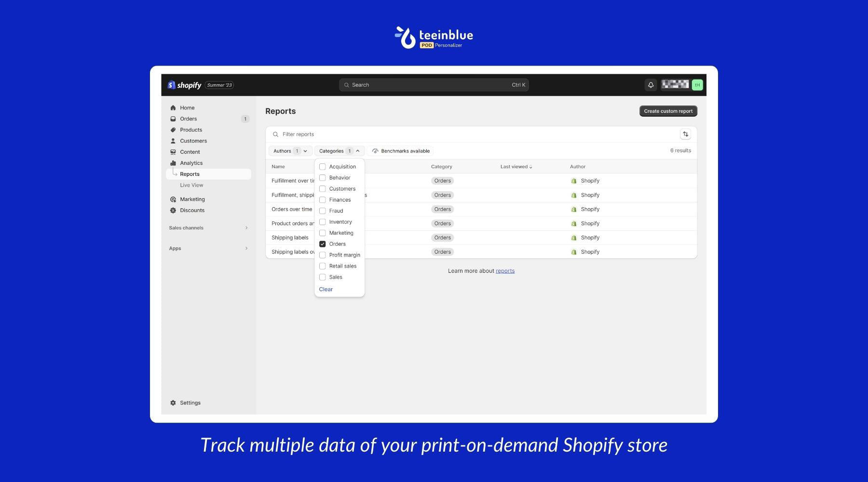Click the teeinblue logo at the top
The width and height of the screenshot is (868, 482).
point(434,38)
